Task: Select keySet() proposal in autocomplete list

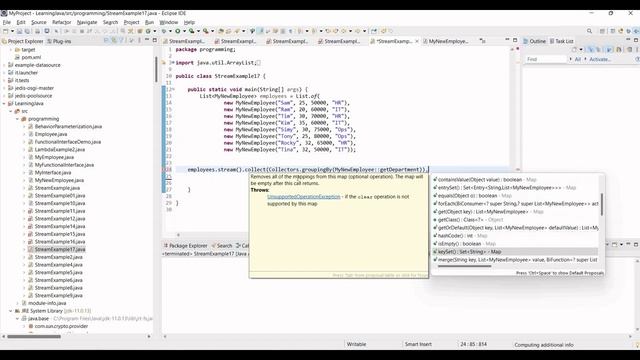Action: [515, 252]
